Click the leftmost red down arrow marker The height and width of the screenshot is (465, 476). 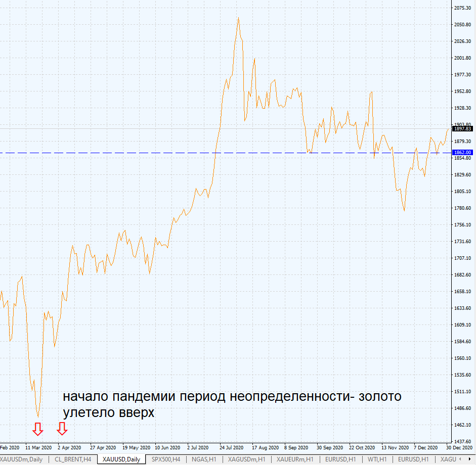tap(38, 429)
